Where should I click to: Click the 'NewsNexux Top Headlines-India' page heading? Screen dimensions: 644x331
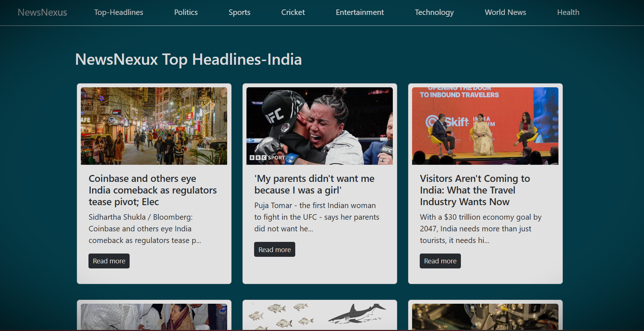(189, 59)
